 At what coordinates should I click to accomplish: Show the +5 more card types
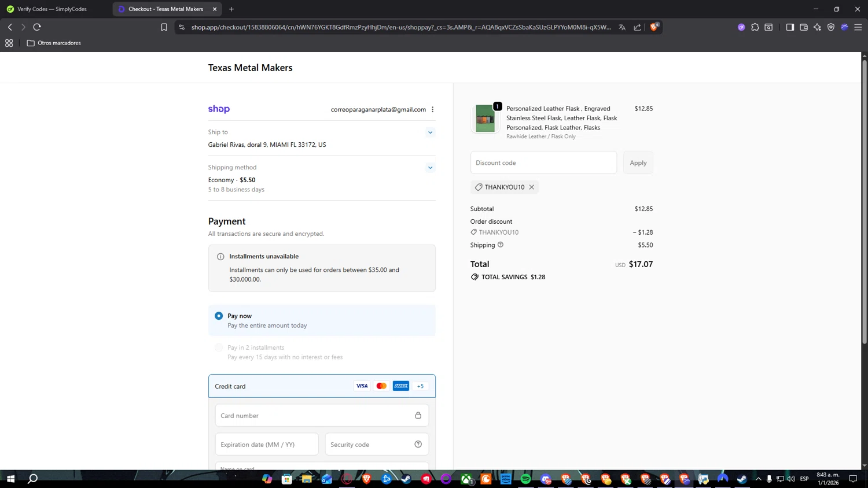coord(421,386)
